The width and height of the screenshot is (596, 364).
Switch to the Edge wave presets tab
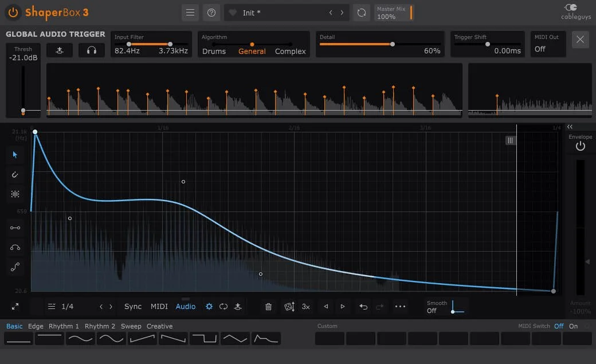tap(36, 326)
